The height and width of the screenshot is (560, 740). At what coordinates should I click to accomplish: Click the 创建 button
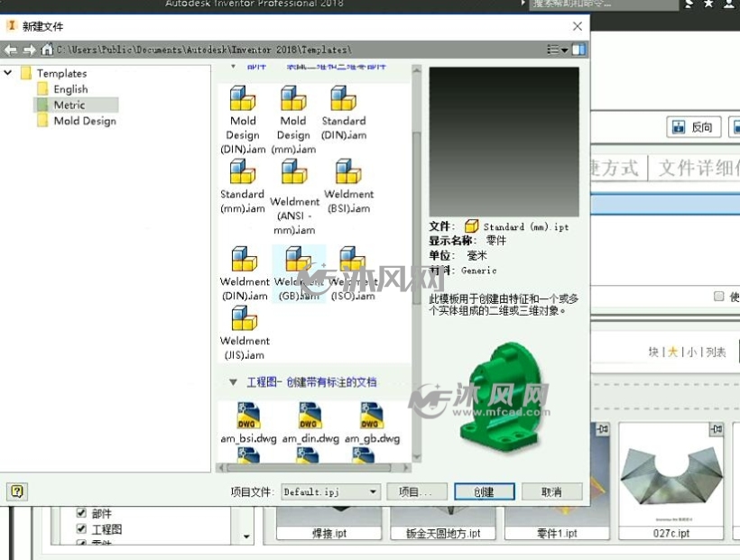click(485, 491)
